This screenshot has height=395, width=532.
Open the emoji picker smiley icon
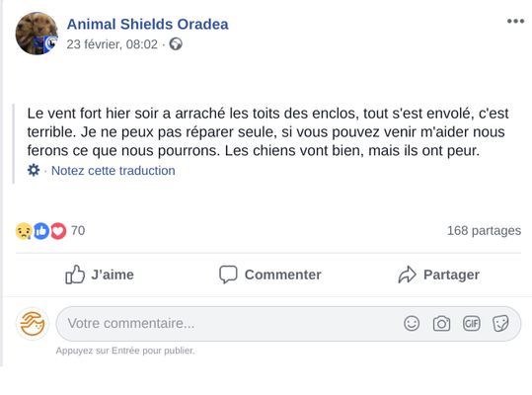412,323
